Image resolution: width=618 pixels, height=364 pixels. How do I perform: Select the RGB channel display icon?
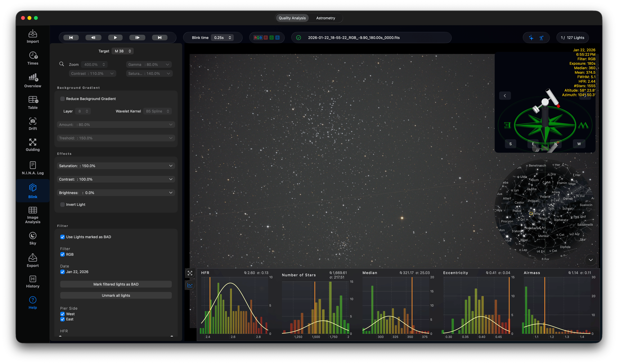coord(258,38)
